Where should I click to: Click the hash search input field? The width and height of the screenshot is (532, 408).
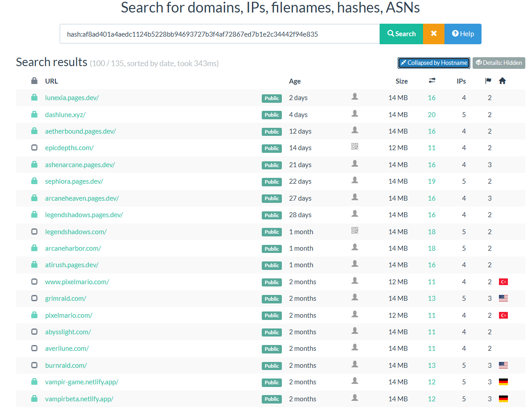pos(219,34)
